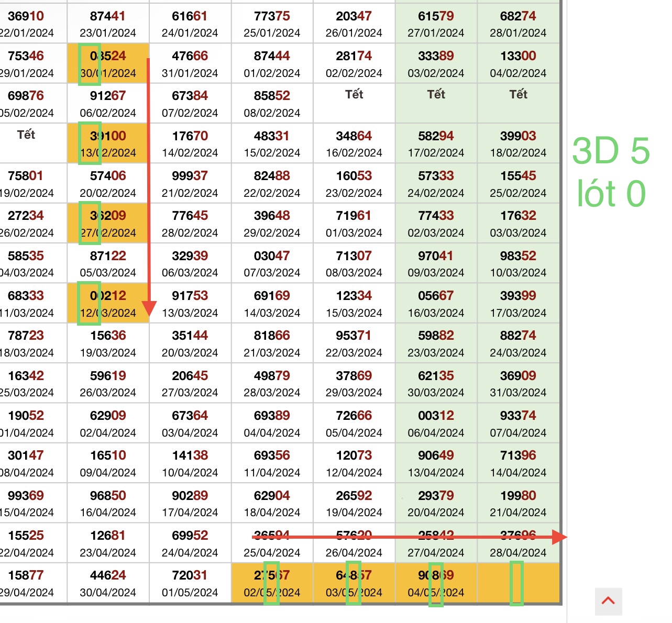Viewport: 672px width, 623px height.
Task: Click the green "3D 5 lót 0" annotation text
Action: 611,172
